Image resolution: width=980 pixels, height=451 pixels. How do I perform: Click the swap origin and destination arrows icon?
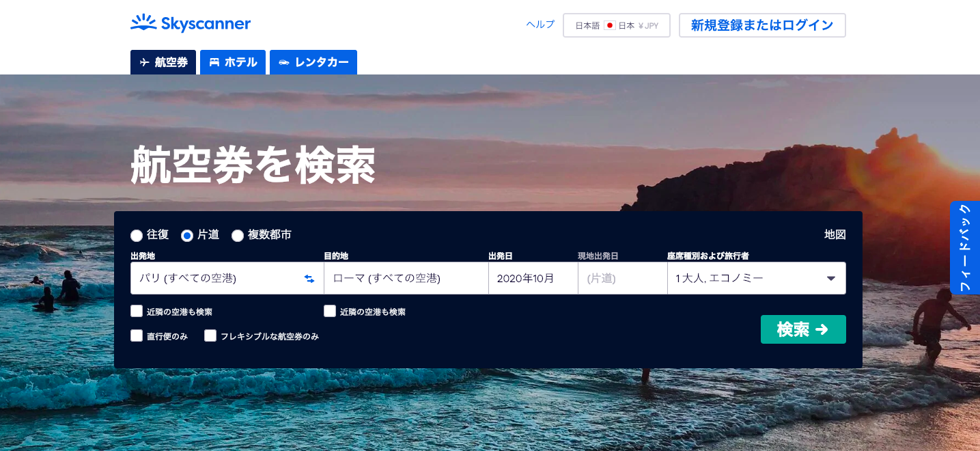(x=309, y=279)
